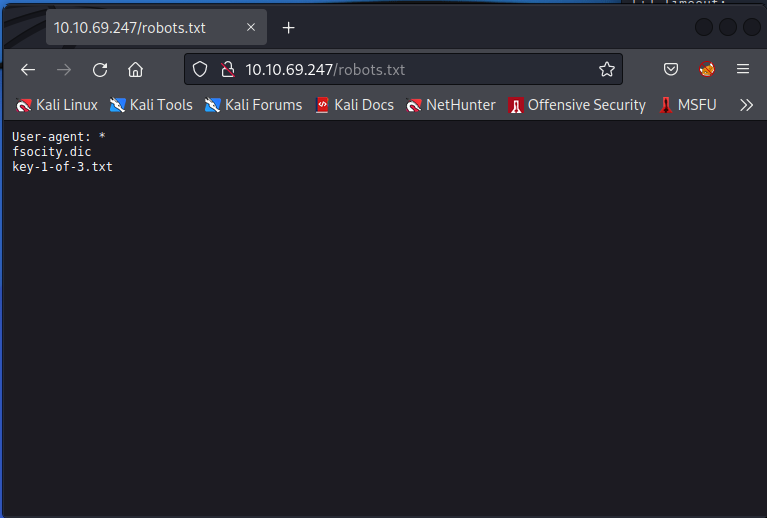Click the FoxyProxy extension icon

point(707,69)
